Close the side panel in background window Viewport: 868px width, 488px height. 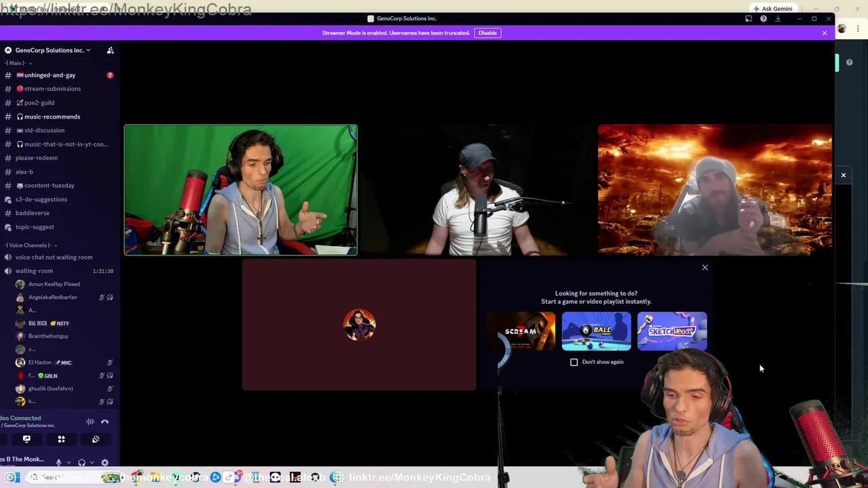pos(844,176)
